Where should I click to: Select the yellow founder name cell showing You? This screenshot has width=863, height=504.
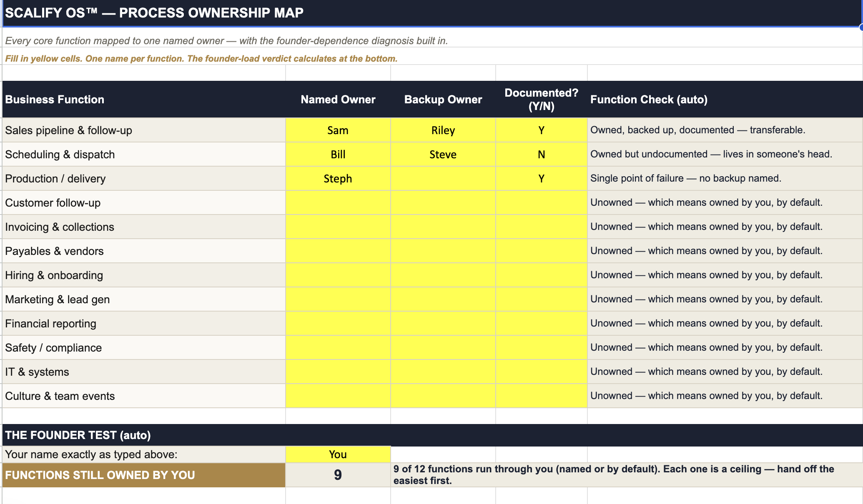point(338,454)
